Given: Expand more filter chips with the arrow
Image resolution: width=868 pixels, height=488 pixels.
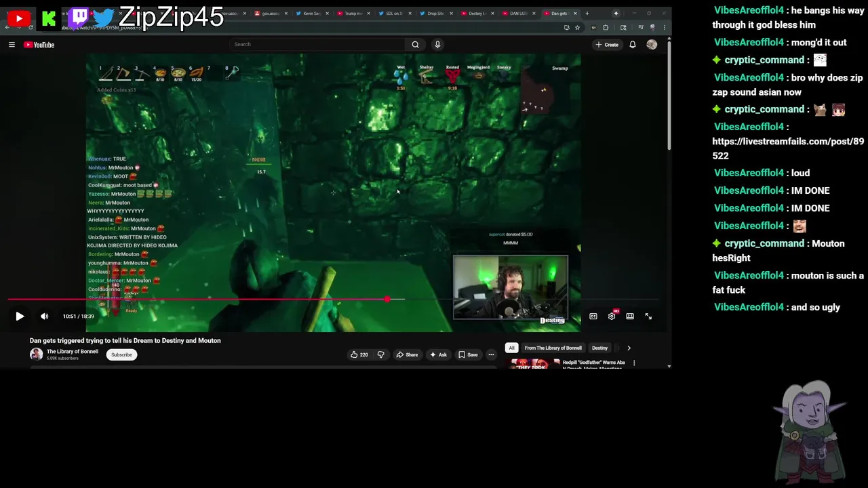Looking at the screenshot, I should pos(629,348).
